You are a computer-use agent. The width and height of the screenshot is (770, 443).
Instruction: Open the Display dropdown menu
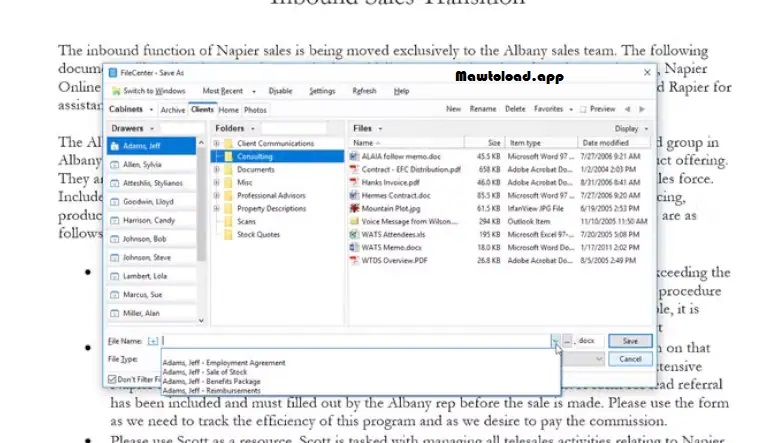point(646,129)
